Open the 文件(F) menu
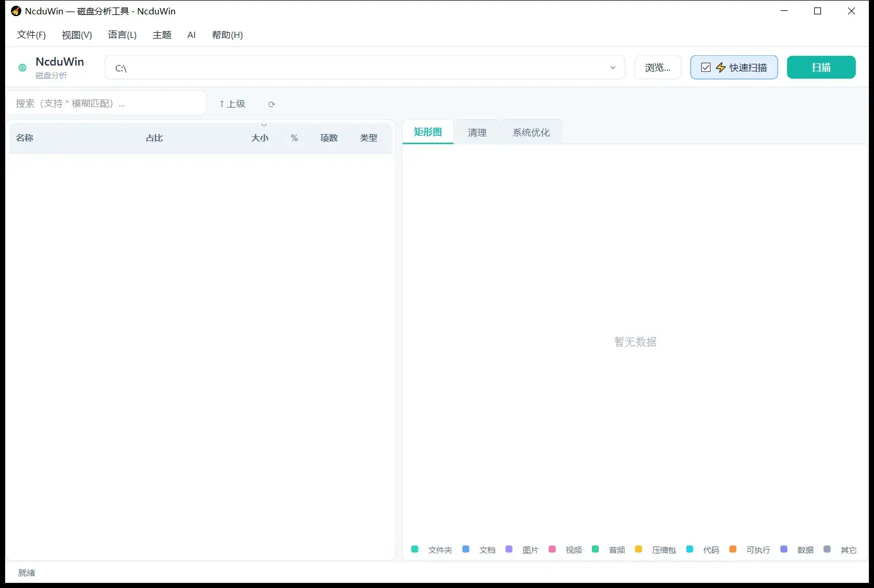This screenshot has height=588, width=874. 31,35
